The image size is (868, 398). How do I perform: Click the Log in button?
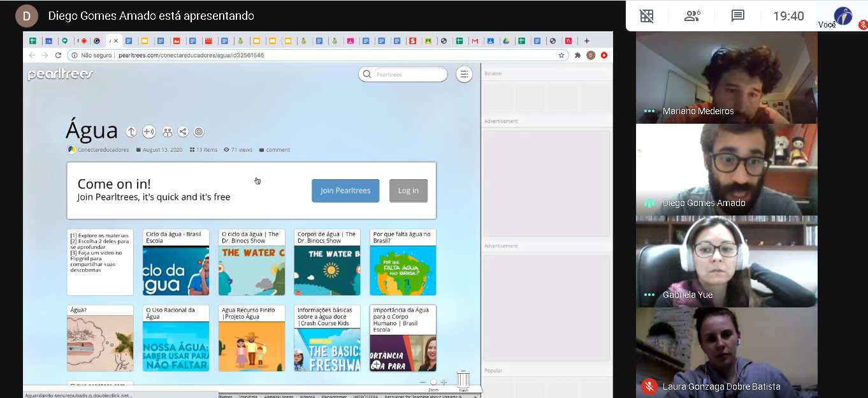(409, 191)
